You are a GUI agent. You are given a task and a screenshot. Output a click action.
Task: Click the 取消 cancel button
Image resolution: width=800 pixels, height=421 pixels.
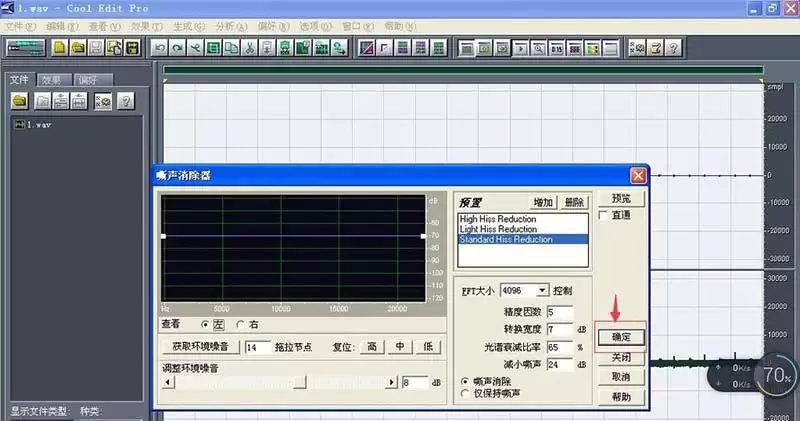point(621,377)
